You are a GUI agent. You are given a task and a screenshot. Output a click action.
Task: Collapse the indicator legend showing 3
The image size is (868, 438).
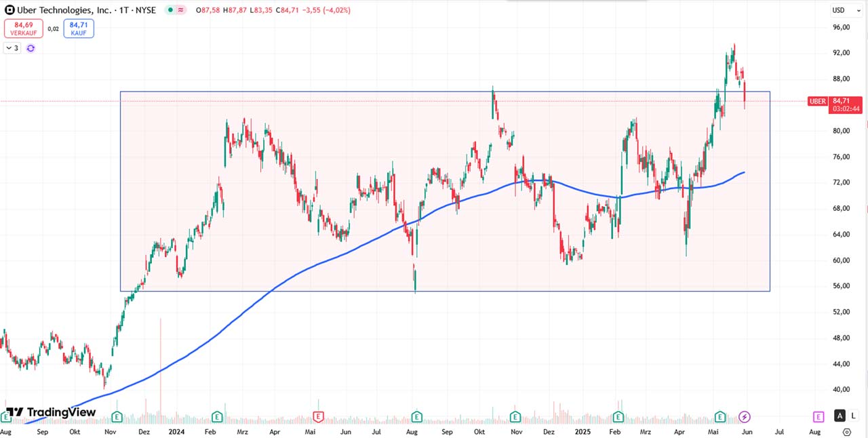pos(12,48)
